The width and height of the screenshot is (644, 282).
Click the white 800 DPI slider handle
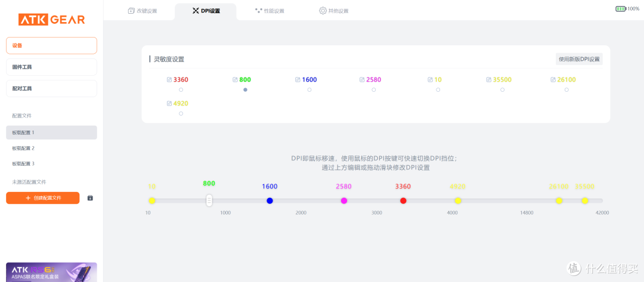(x=209, y=200)
